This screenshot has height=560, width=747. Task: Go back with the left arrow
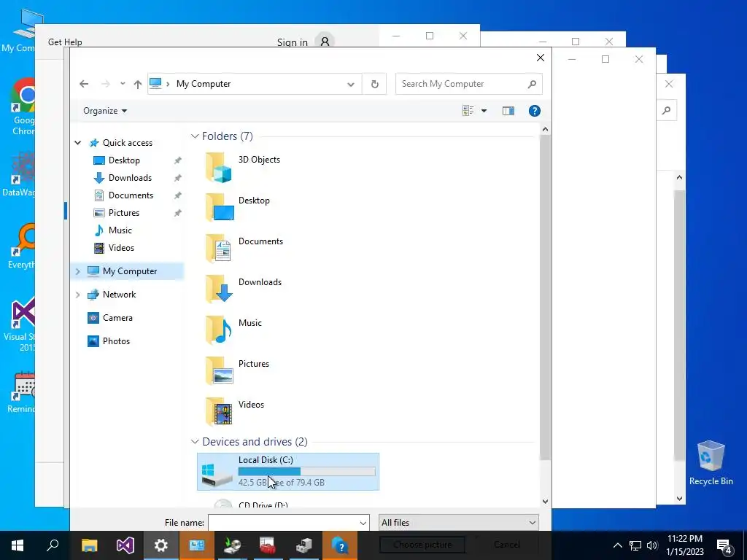click(x=84, y=84)
